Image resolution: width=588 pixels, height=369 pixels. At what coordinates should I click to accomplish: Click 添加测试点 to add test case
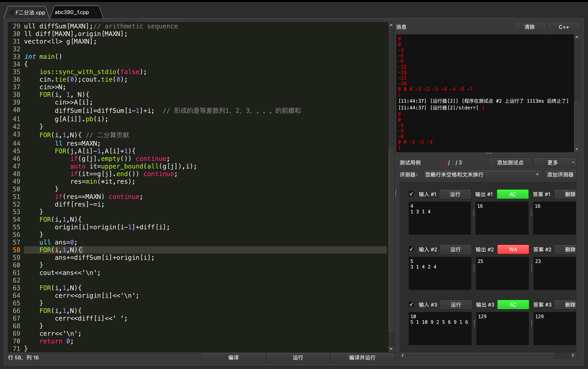pos(510,162)
